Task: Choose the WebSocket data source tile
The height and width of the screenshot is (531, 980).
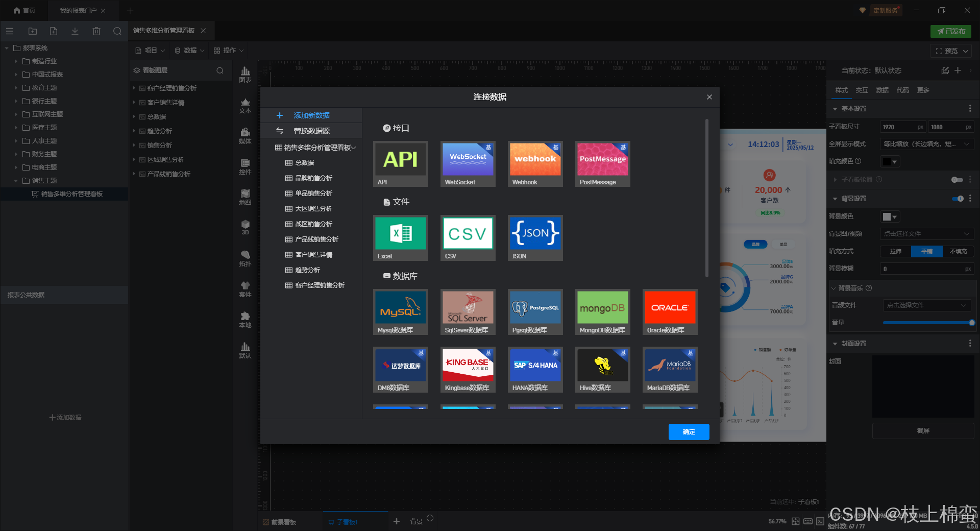Action: click(468, 164)
